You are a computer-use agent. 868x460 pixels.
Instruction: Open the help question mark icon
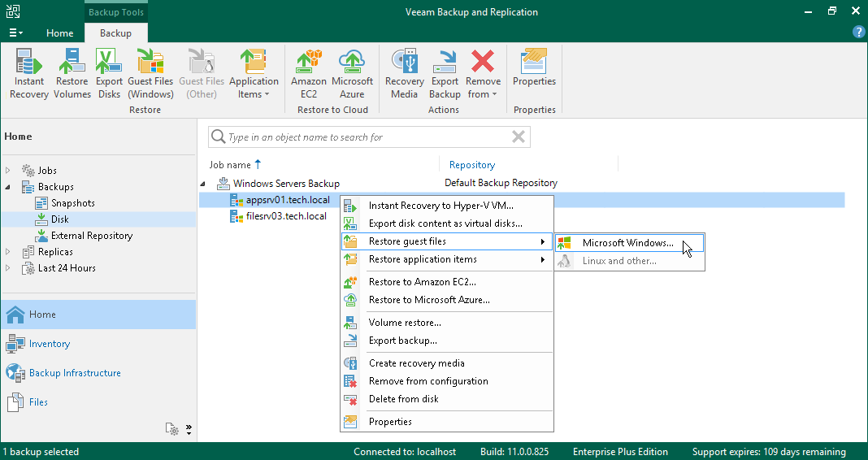(858, 33)
